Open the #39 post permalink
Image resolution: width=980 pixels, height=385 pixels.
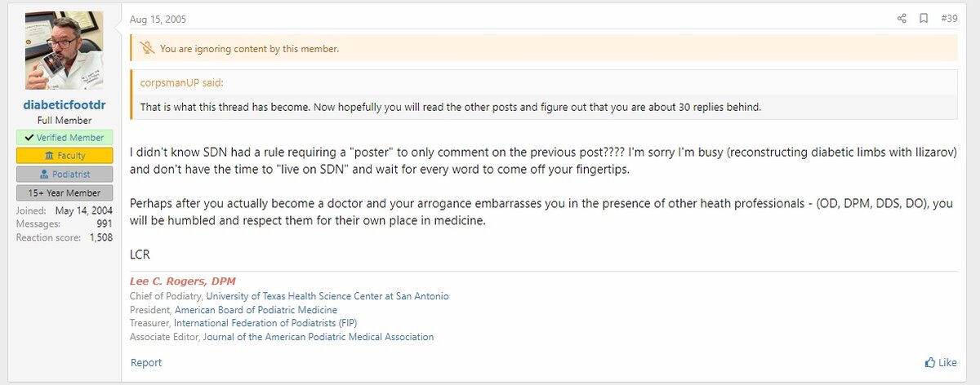pyautogui.click(x=949, y=18)
